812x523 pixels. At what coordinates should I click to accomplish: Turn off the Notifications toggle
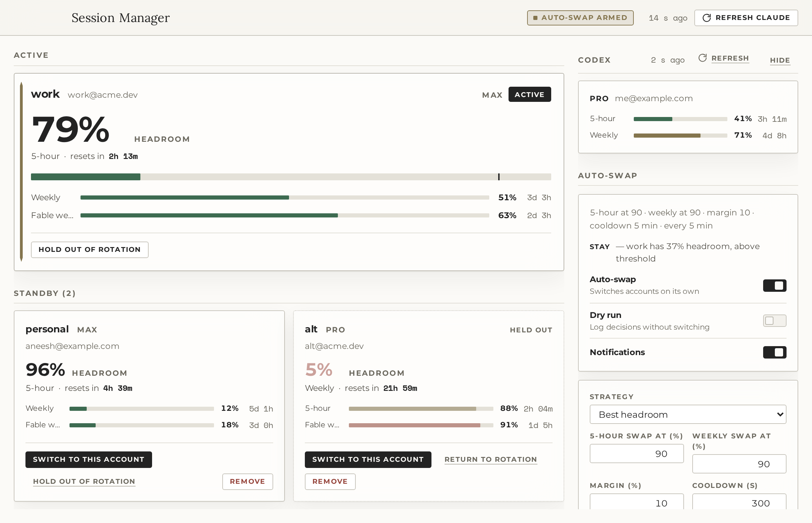(774, 352)
